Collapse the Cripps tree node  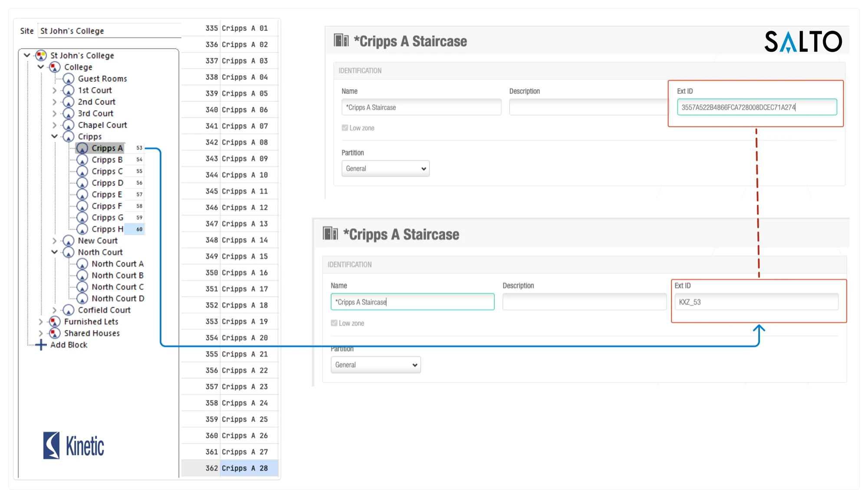pyautogui.click(x=54, y=137)
